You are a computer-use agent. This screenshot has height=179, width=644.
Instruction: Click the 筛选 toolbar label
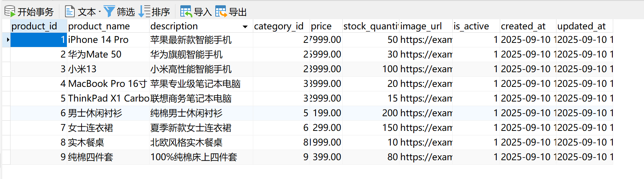pos(126,12)
